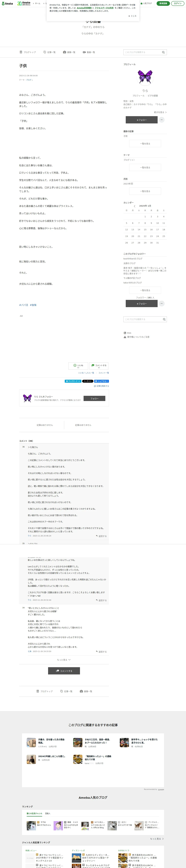
Task: Open the latest article 子供 in sidebar
Action: 126,136
